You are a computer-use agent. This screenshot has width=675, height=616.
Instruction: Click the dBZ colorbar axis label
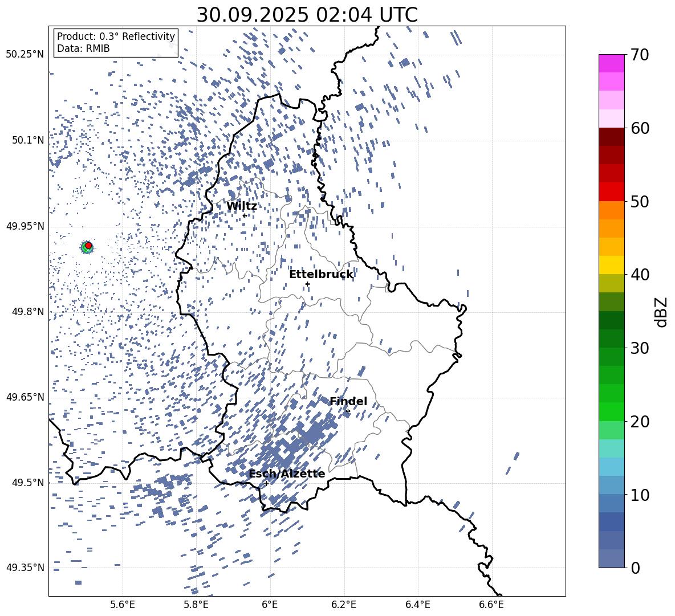(x=661, y=312)
